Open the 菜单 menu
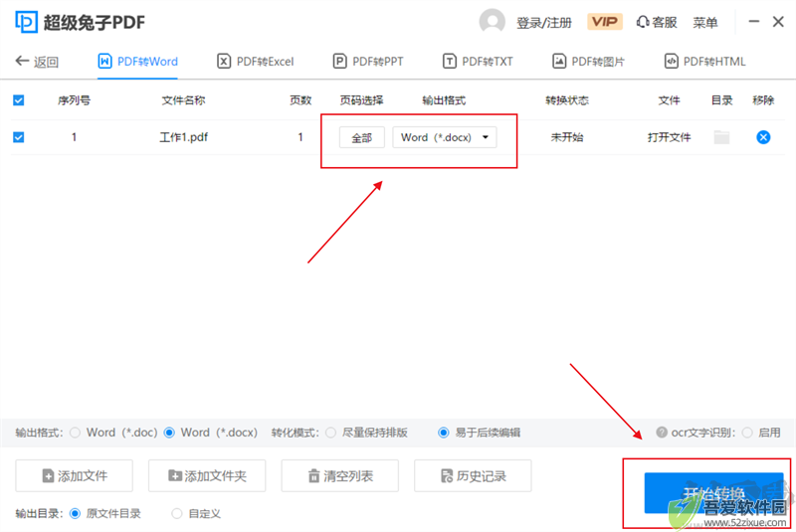Screen dimensions: 796x532 coord(705,22)
